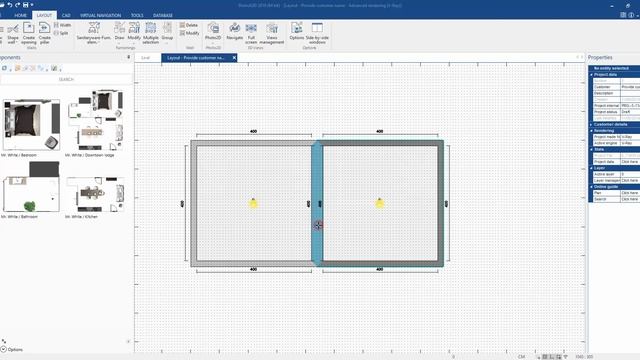Click the Navigate 3D view icon
The height and width of the screenshot is (360, 640).
[234, 32]
